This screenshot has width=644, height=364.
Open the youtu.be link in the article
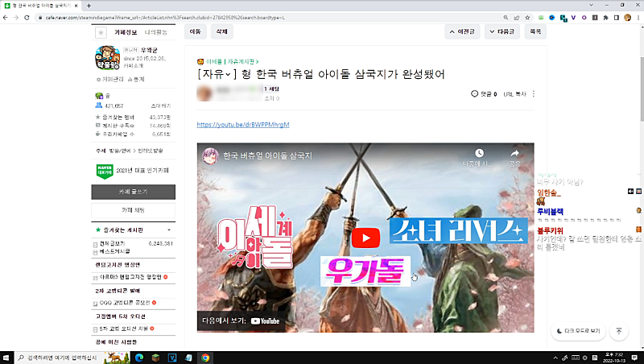tap(243, 125)
